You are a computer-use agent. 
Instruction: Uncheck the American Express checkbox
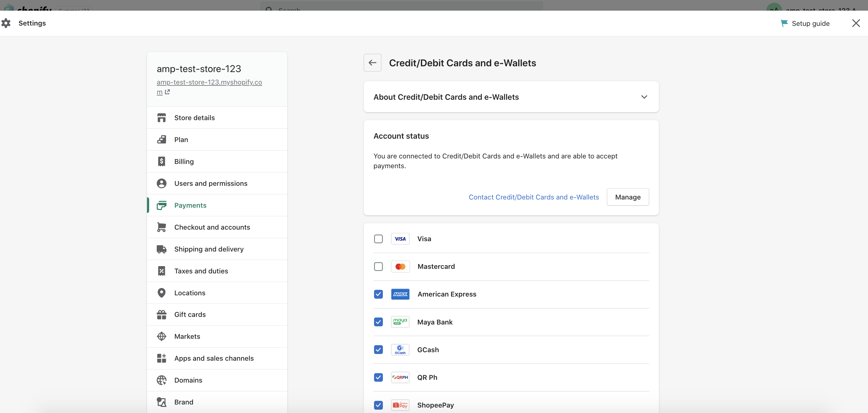[x=378, y=294]
